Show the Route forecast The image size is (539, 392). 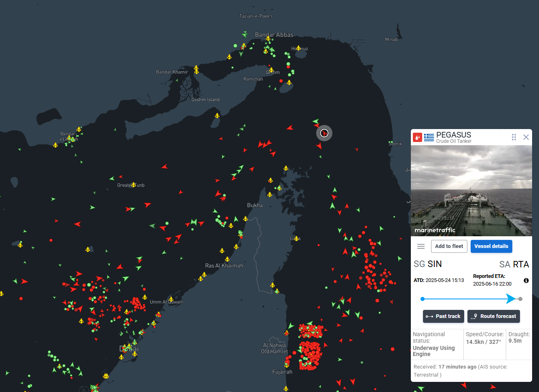(x=493, y=316)
